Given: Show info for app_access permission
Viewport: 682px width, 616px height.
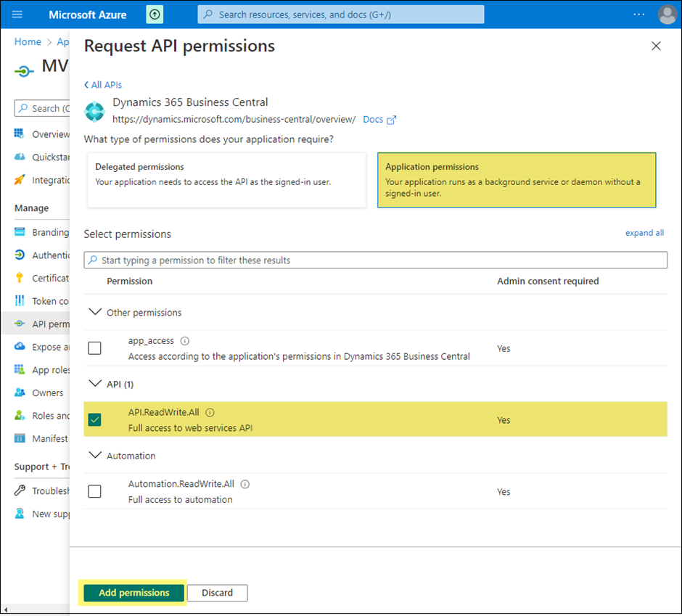Looking at the screenshot, I should click(x=185, y=340).
